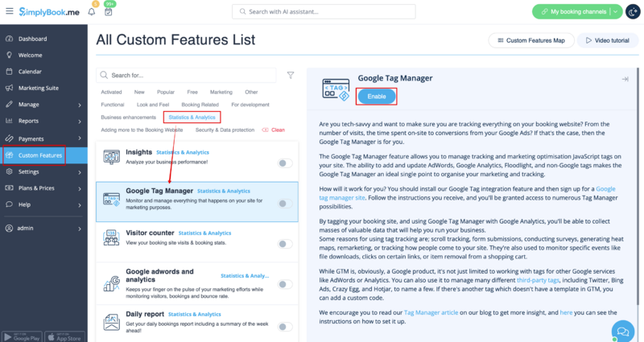
Task: Select the Activated filter tag
Action: [111, 92]
